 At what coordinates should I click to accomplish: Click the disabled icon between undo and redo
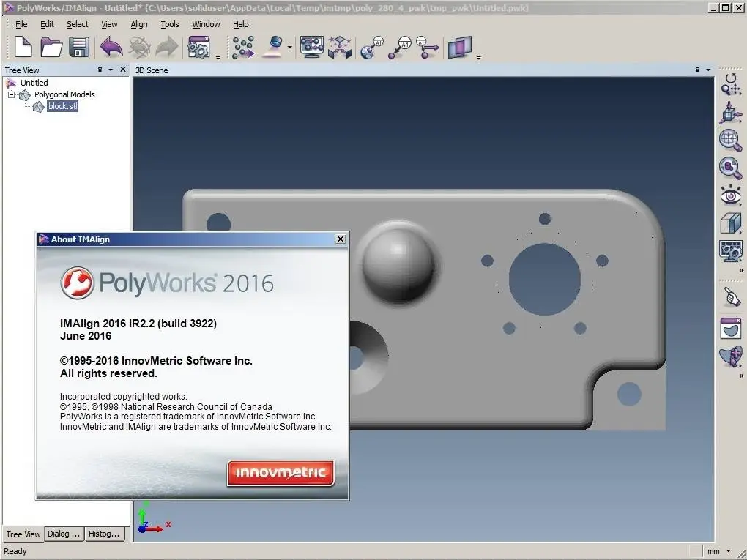[139, 47]
